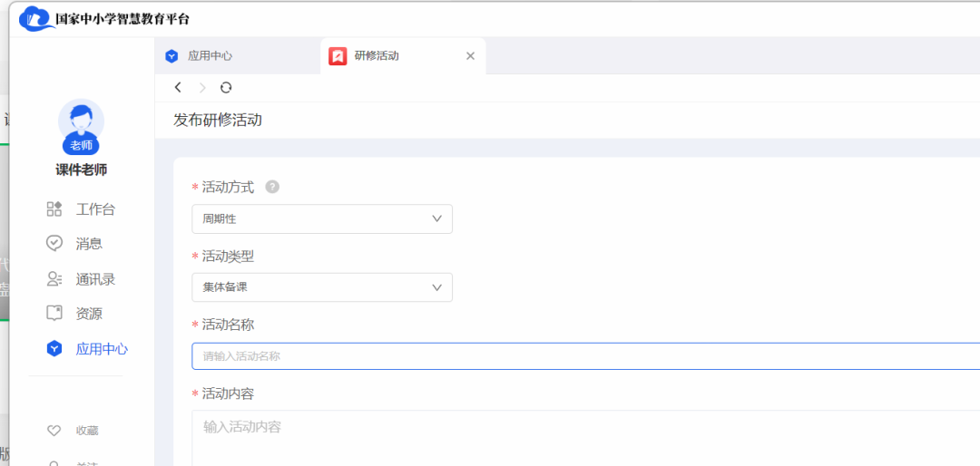Click the 研修活动 tab's red icon
This screenshot has width=980, height=466.
tap(338, 56)
